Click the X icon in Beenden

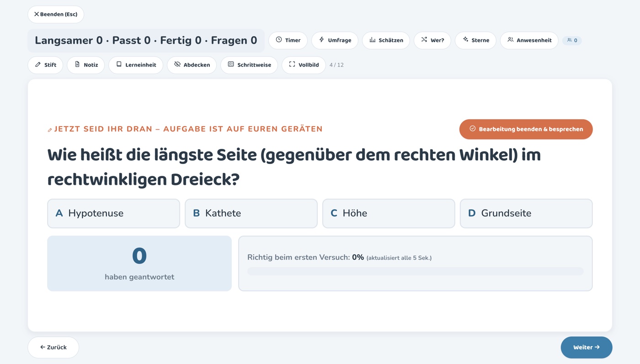pos(37,14)
